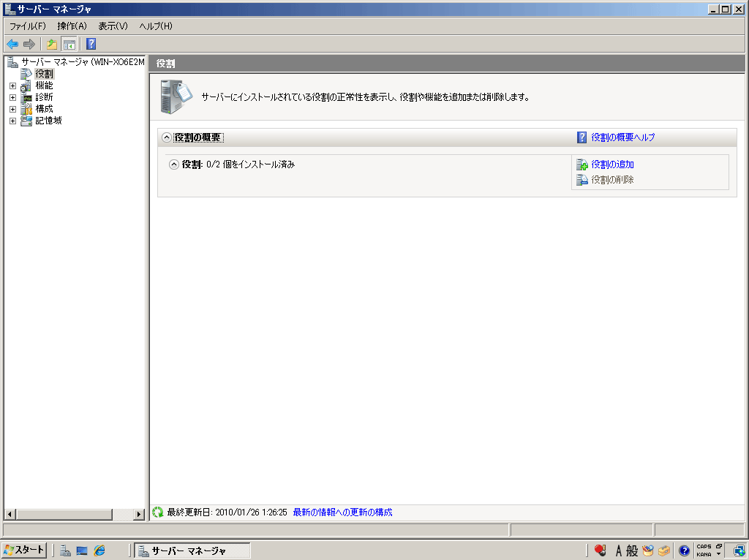Select 役割 in the left tree
The width and height of the screenshot is (749, 560).
click(x=45, y=74)
